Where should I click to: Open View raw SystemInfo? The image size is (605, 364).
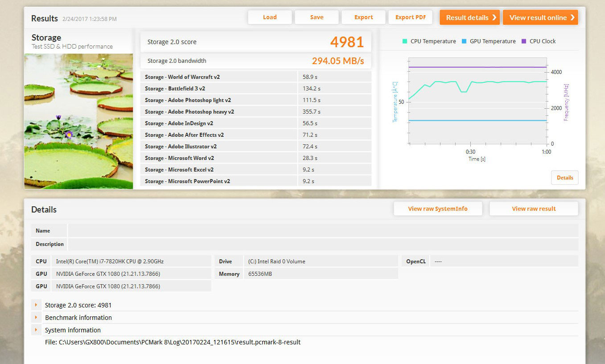437,209
